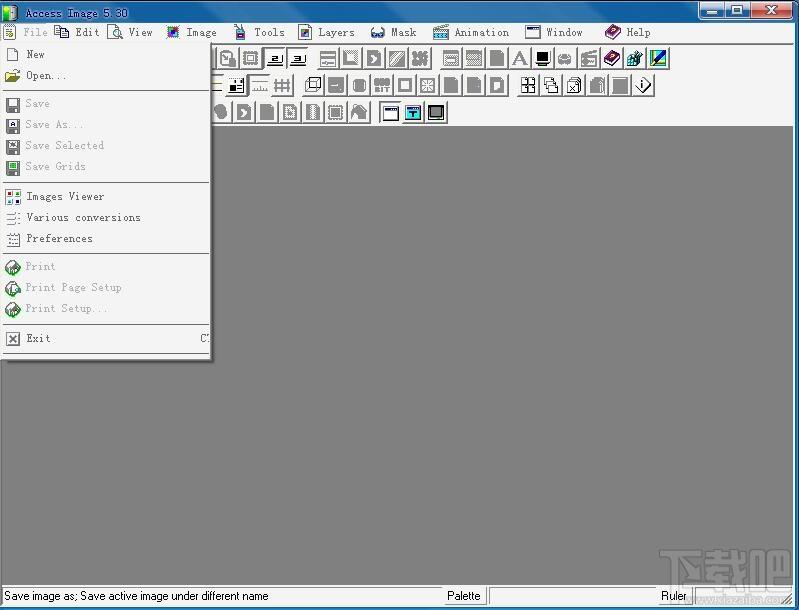
Task: Expand the Window menu
Action: pos(554,32)
